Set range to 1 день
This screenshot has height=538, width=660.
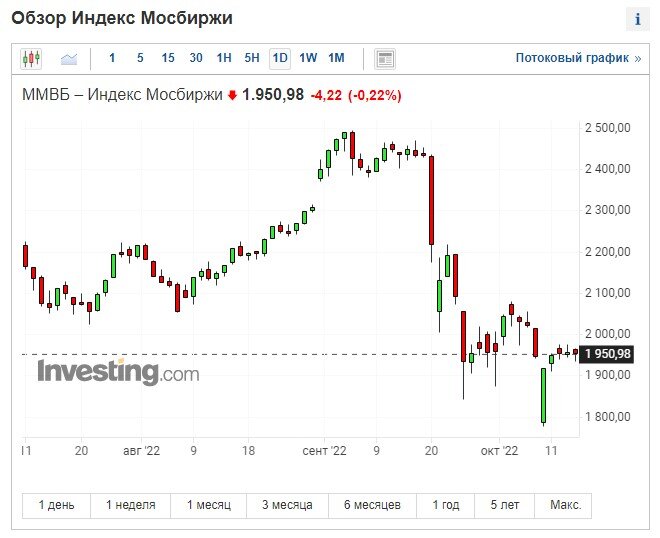(x=56, y=505)
